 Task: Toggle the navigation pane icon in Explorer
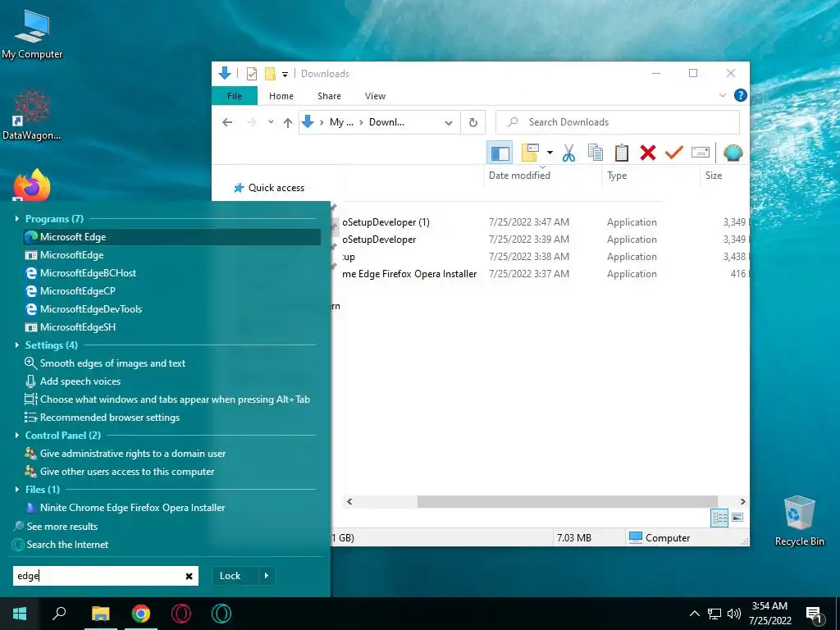pos(500,153)
